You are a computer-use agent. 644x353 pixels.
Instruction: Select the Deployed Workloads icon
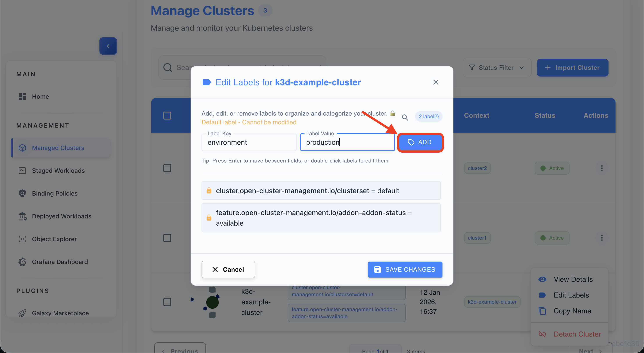[x=22, y=216]
